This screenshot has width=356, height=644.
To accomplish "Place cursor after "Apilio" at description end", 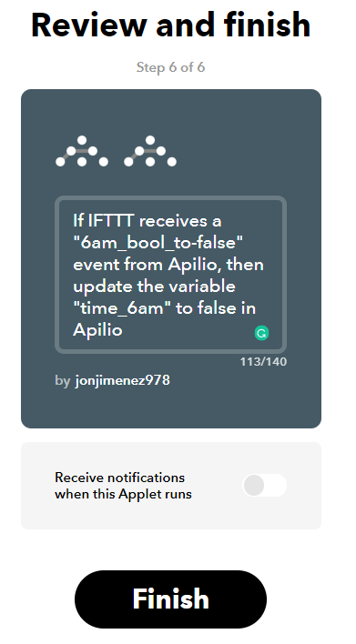I will pos(123,330).
